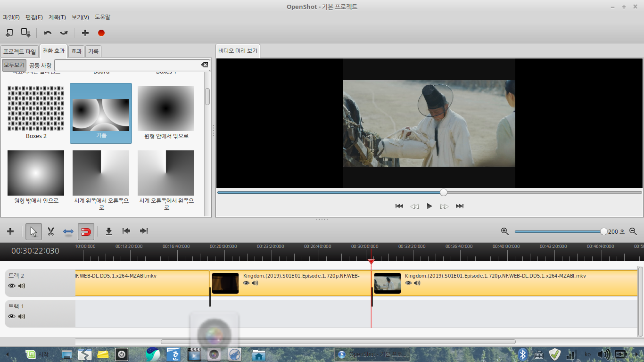This screenshot has width=644, height=362.
Task: Select the 시계 오른쪽에서 왼쪽으로 transition
Action: 166,181
